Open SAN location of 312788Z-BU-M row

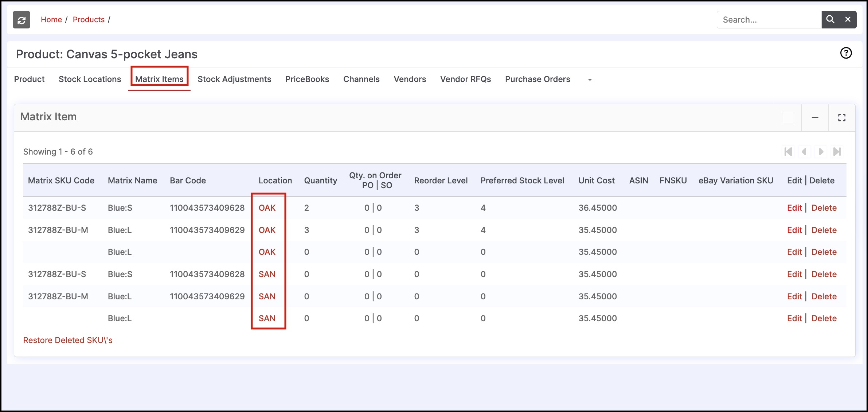267,296
